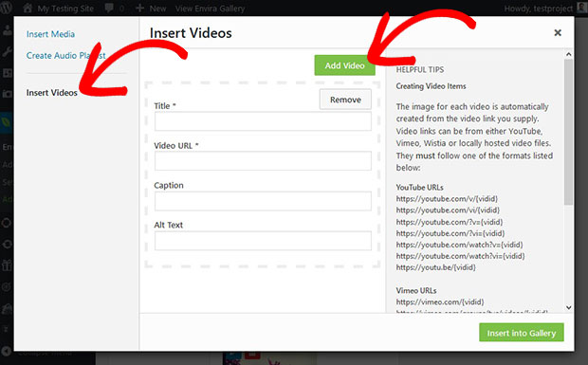Image resolution: width=588 pixels, height=365 pixels.
Task: Click Insert into Gallery button
Action: [522, 333]
